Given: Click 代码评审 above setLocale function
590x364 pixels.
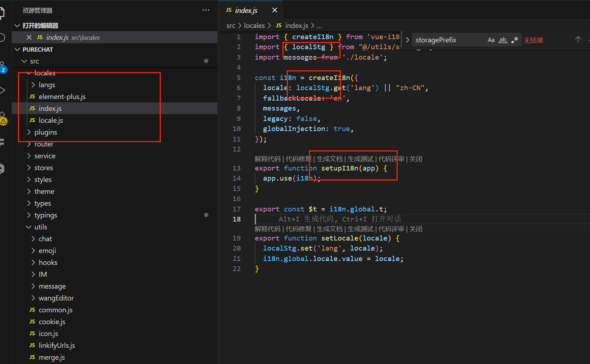Looking at the screenshot, I should point(391,229).
